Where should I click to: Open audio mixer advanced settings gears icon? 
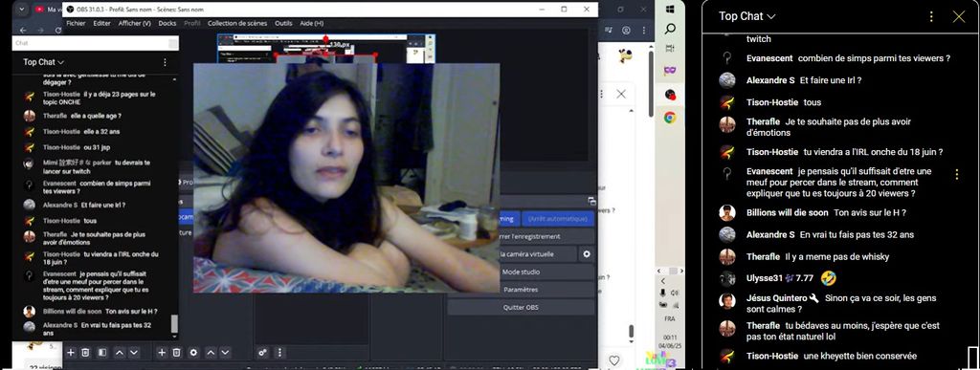[262, 353]
